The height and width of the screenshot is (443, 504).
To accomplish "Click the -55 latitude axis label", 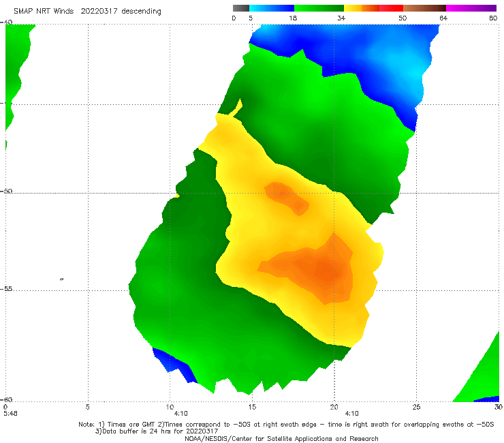I will (x=6, y=288).
